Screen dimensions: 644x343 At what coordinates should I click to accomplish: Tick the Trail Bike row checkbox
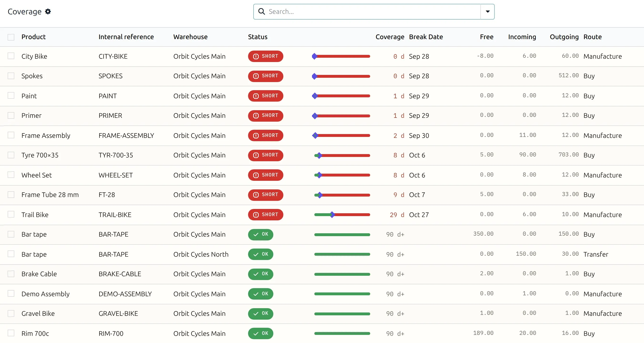[x=11, y=214]
